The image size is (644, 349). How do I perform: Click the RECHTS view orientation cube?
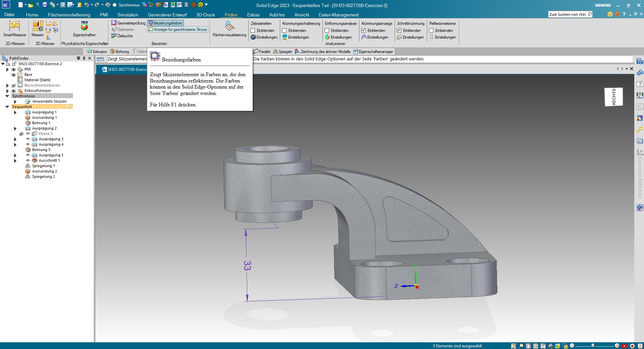click(x=614, y=97)
